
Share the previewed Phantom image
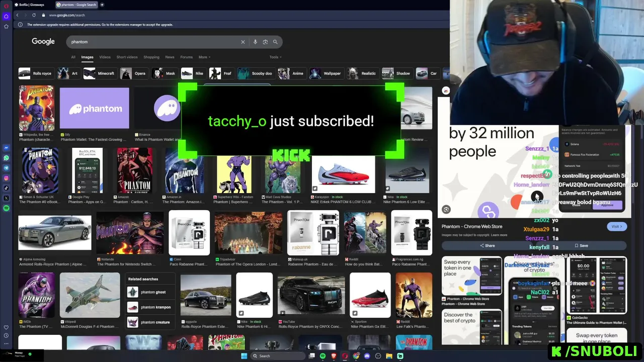pos(487,245)
